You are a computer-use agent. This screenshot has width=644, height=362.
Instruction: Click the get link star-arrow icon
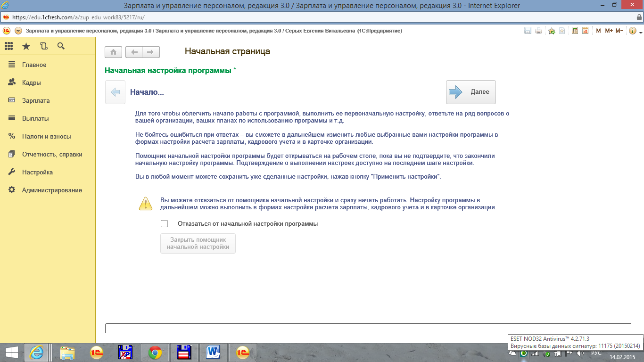point(552,31)
